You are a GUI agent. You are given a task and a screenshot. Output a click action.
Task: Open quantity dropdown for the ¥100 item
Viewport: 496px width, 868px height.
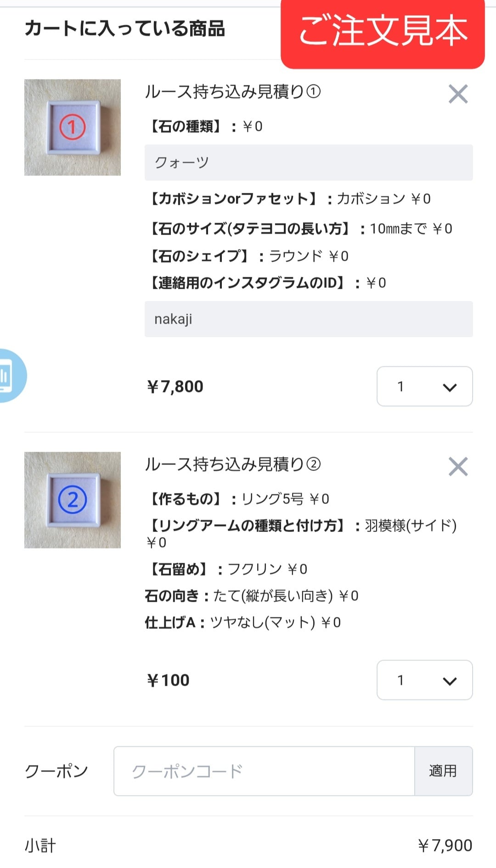424,680
